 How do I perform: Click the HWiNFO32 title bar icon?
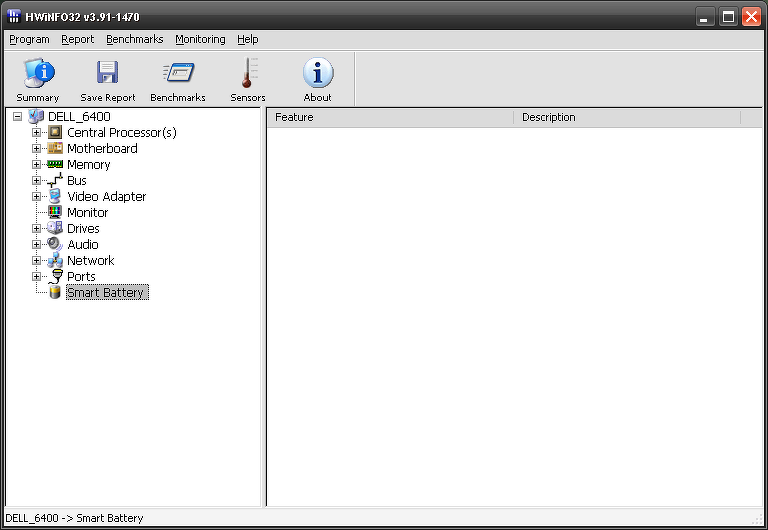[14, 16]
